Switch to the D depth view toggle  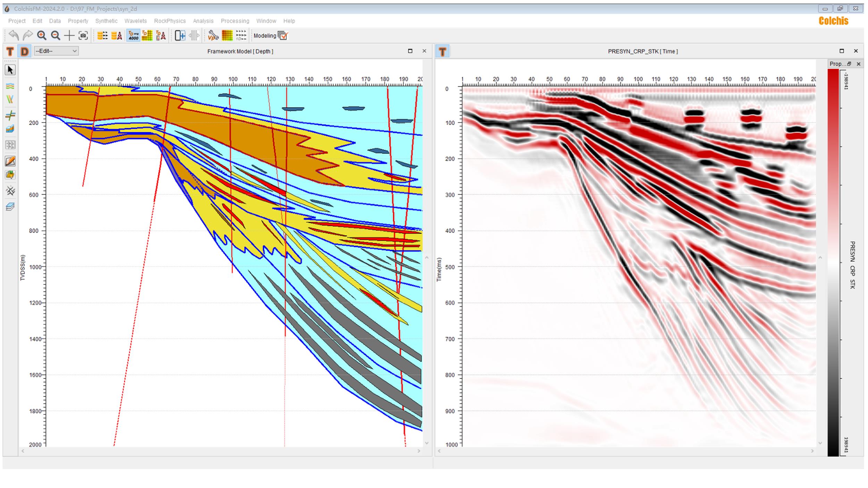[x=24, y=51]
